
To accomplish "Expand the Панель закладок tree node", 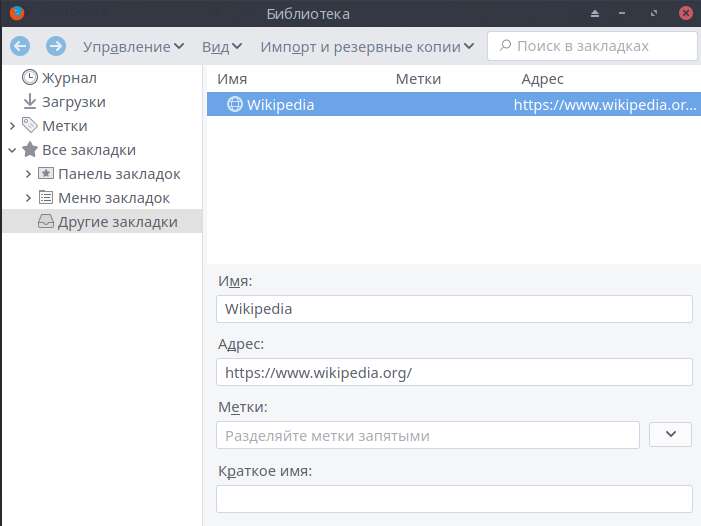I will point(28,174).
